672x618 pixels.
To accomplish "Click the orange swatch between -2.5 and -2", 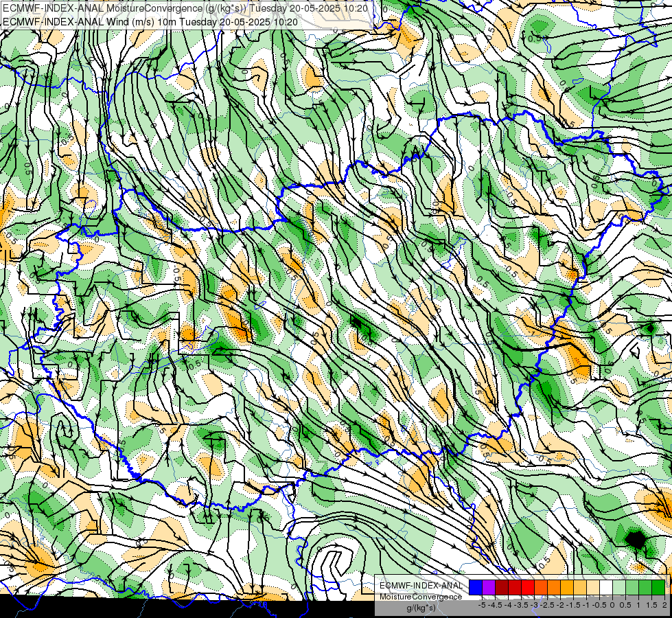I will (554, 587).
